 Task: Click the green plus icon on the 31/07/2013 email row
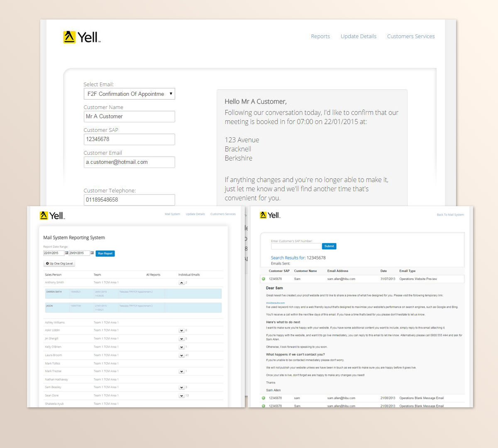coord(263,279)
